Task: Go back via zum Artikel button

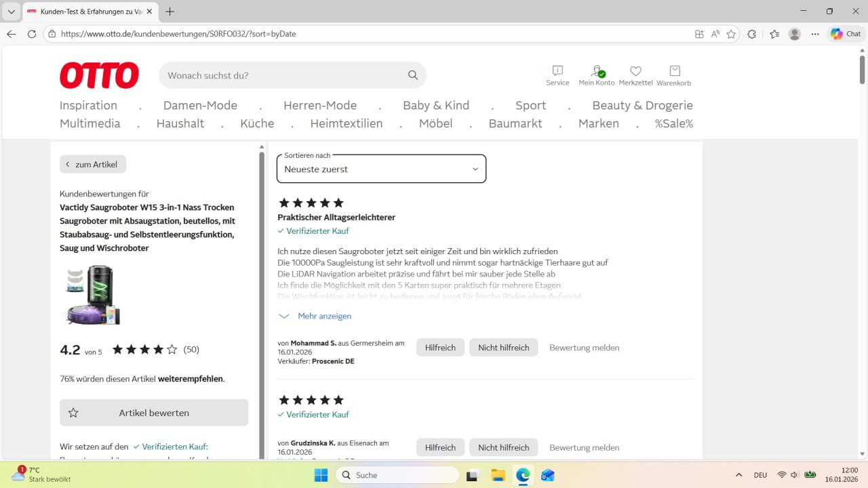Action: [93, 164]
